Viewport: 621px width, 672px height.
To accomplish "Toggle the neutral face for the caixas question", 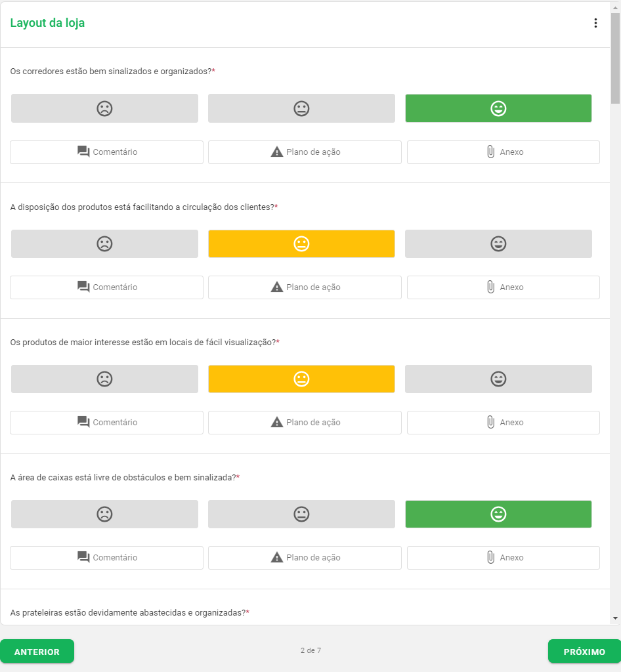I will click(x=301, y=514).
